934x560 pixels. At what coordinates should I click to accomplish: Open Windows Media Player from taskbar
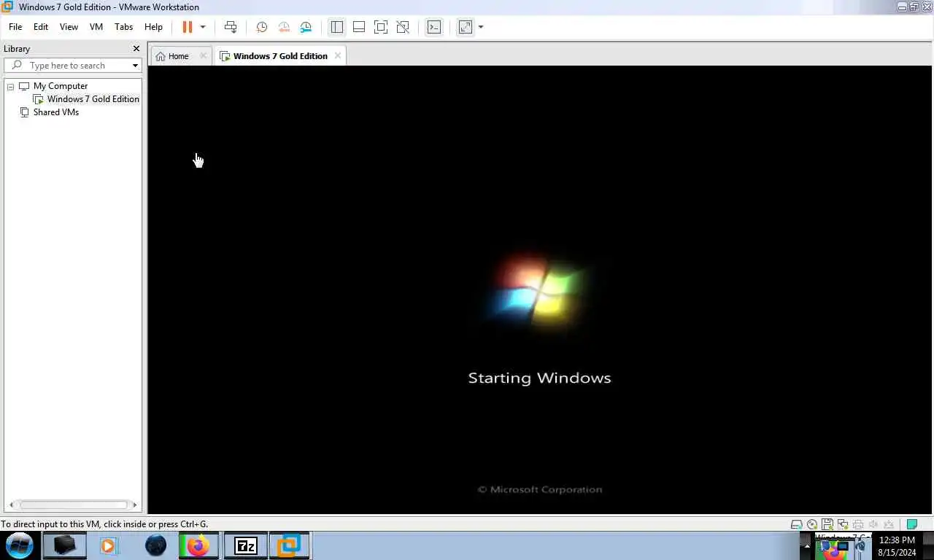(x=109, y=545)
